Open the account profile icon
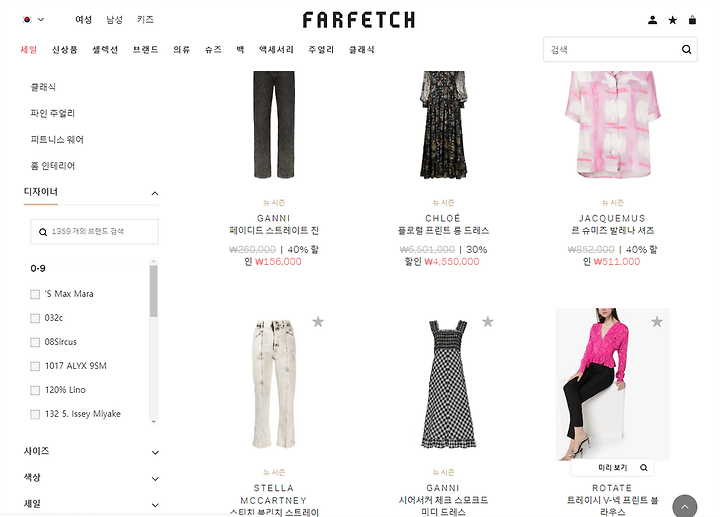Screen dimensions: 720x517 pos(652,20)
